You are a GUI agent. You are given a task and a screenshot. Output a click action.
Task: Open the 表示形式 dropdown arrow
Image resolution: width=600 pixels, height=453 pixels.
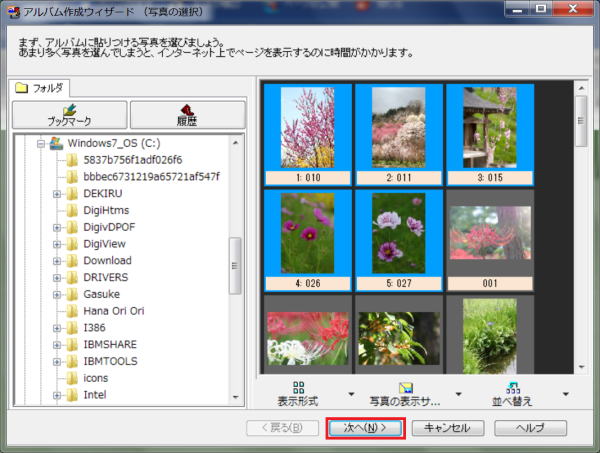pyautogui.click(x=351, y=394)
